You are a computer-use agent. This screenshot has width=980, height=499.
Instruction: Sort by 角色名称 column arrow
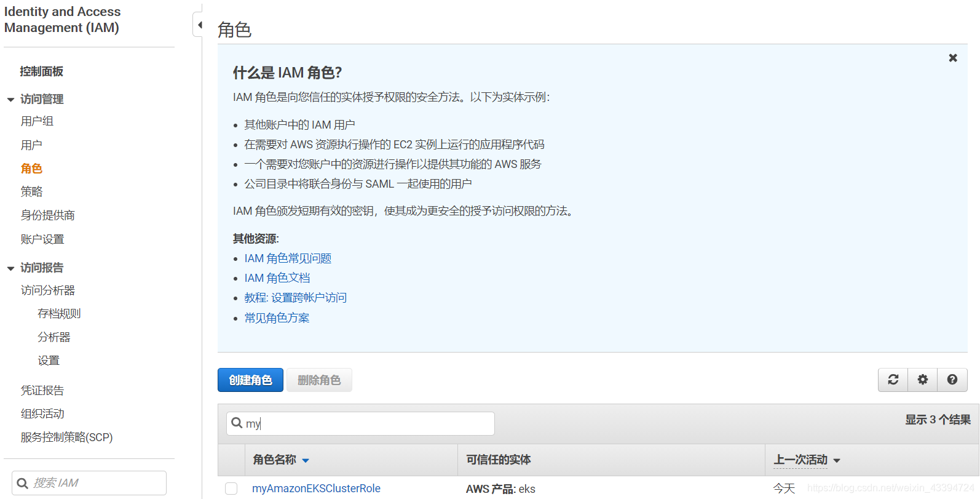[306, 460]
